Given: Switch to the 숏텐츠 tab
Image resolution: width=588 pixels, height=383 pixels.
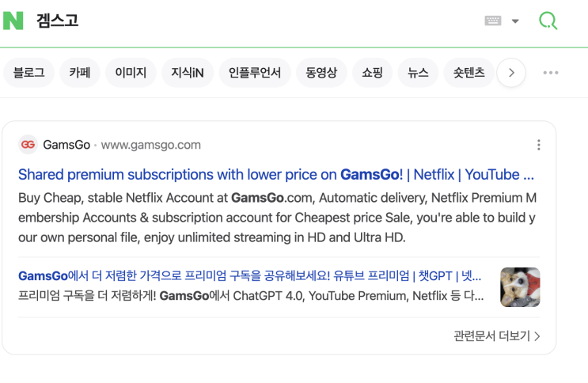Looking at the screenshot, I should pos(469,72).
